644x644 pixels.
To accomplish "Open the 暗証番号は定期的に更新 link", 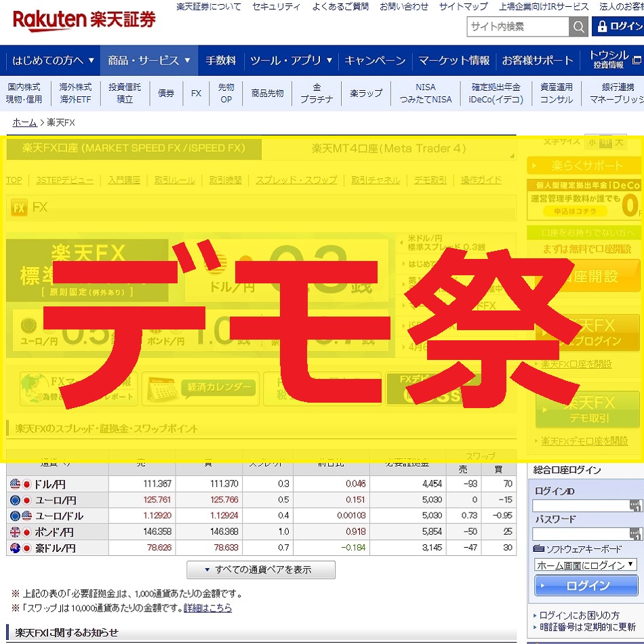I will [587, 627].
